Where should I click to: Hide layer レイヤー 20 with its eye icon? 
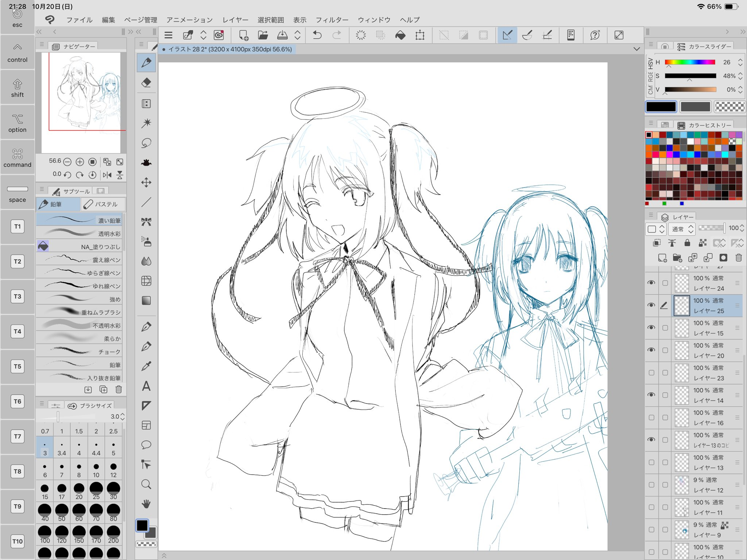(651, 350)
